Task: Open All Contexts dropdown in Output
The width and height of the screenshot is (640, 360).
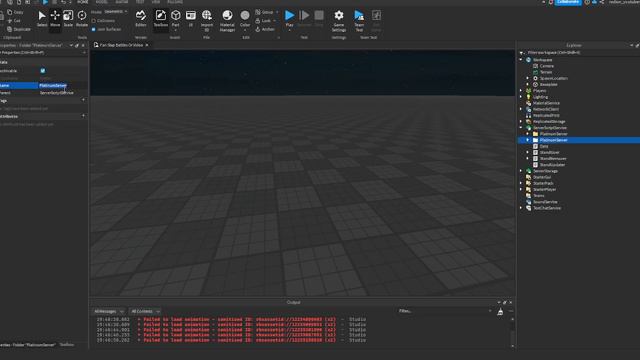Action: click(x=145, y=311)
